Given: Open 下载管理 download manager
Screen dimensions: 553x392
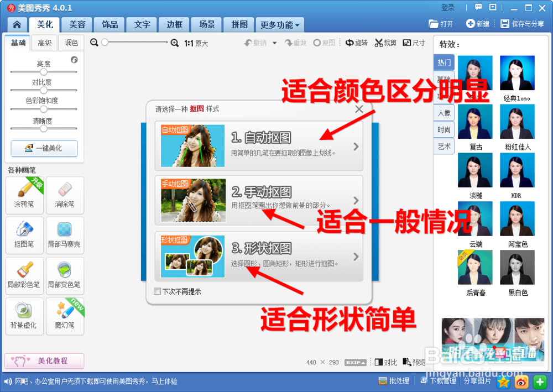Looking at the screenshot, I should (x=439, y=381).
